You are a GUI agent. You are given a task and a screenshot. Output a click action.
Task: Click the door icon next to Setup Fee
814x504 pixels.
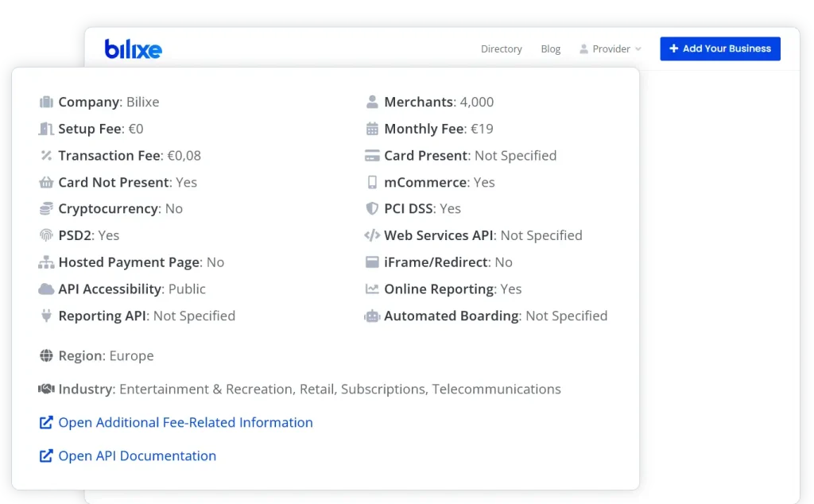coord(46,129)
